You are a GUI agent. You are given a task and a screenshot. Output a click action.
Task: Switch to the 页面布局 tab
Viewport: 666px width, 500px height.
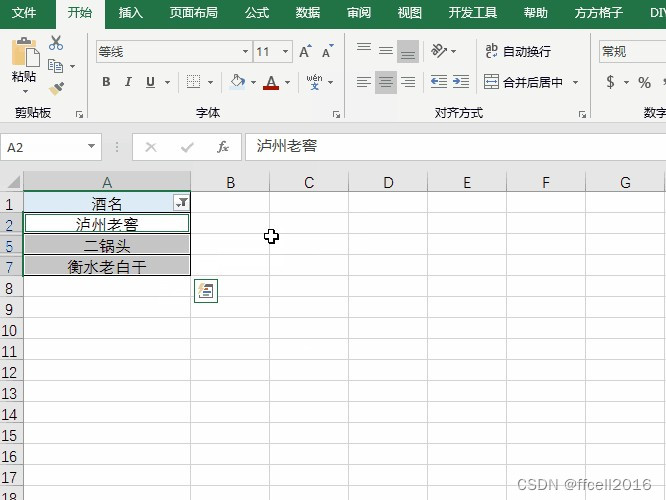(193, 13)
